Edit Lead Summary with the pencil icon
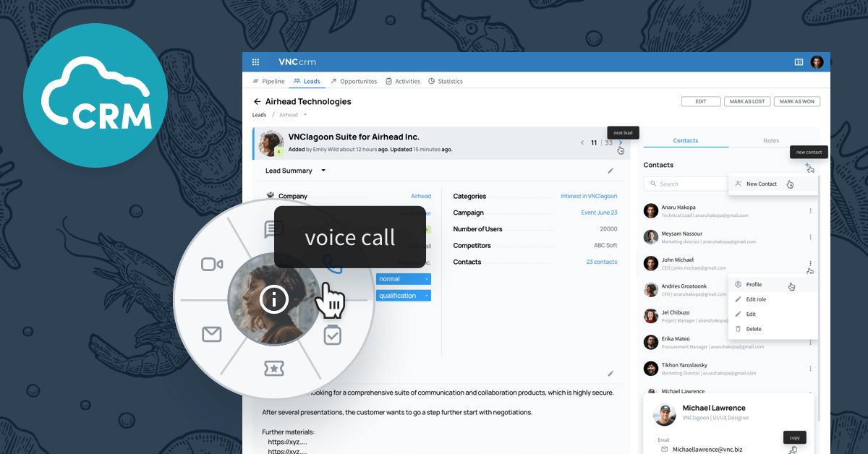This screenshot has height=454, width=868. coord(610,171)
